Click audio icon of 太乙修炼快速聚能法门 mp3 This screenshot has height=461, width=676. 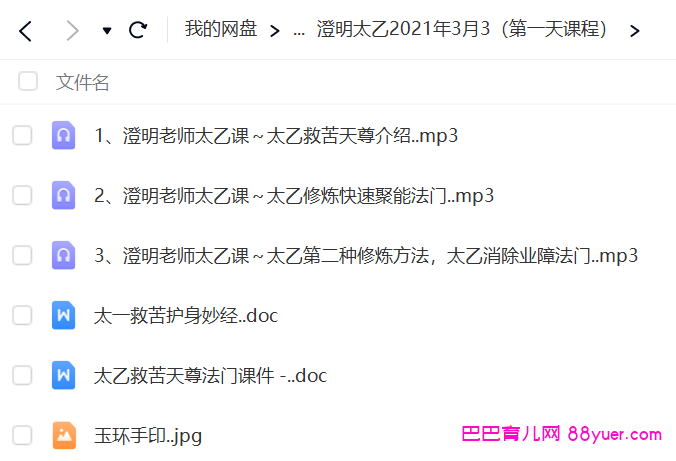click(x=63, y=195)
